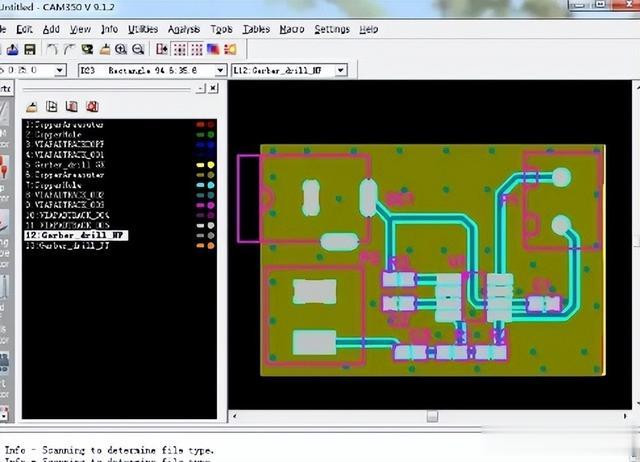Click the 'Scanning to determine file type' status line
This screenshot has width=640, height=462.
pos(109,451)
